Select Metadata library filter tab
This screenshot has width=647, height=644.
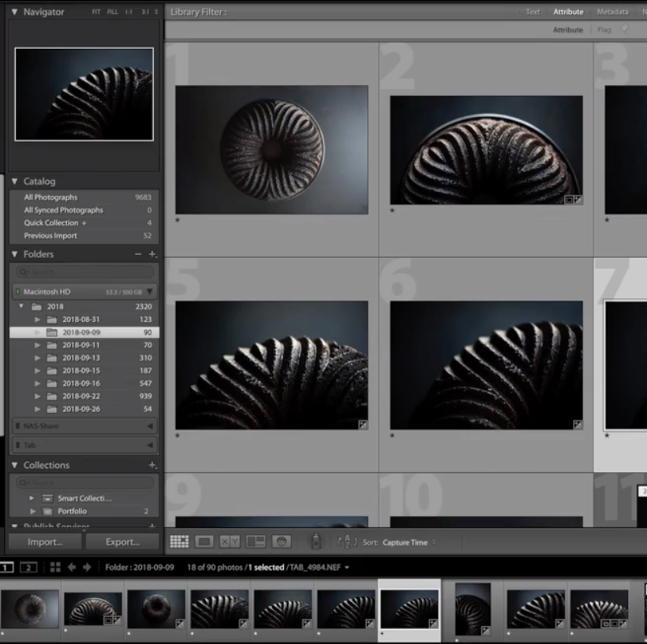click(612, 12)
